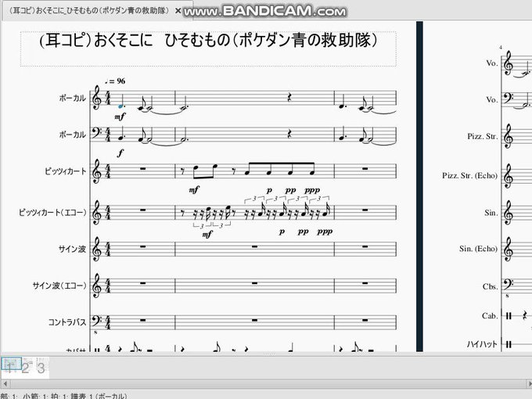Select the mf dynamic under ピッツィカート(エコー) staff
Image resolution: width=532 pixels, height=399 pixels.
[207, 234]
